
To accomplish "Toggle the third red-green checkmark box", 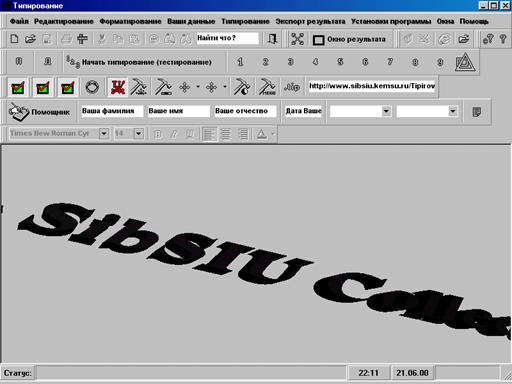I will tap(68, 88).
